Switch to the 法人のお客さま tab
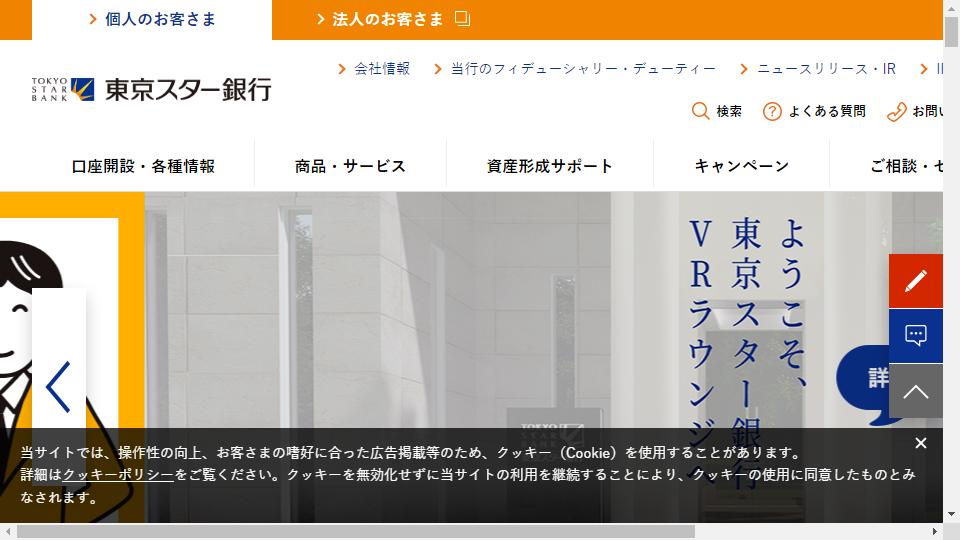The height and width of the screenshot is (540, 960). (392, 20)
